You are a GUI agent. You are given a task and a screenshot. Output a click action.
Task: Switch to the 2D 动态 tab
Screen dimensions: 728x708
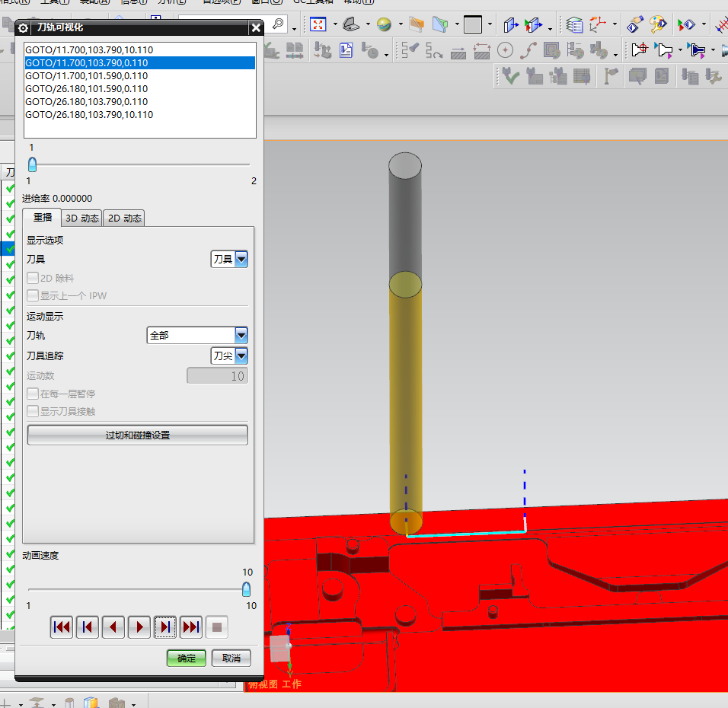(x=124, y=218)
